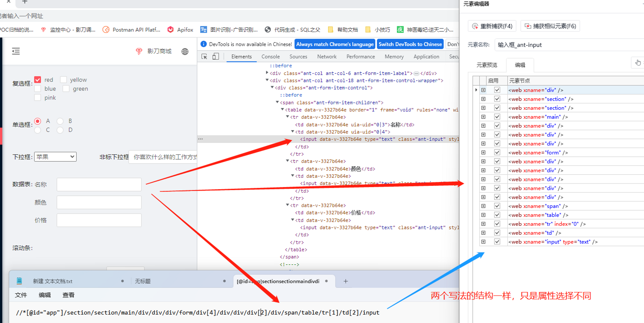Click Switch DevTools to Chinese button
This screenshot has width=644, height=323.
tap(410, 44)
